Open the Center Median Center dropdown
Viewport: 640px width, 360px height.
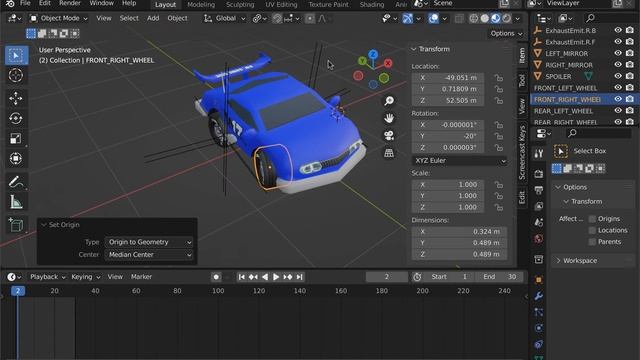(x=149, y=255)
